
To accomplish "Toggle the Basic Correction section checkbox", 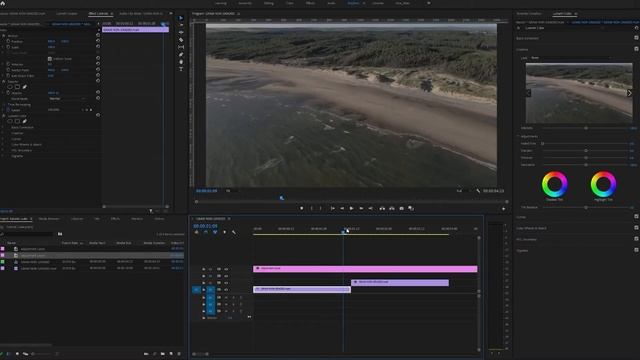I will coord(636,38).
